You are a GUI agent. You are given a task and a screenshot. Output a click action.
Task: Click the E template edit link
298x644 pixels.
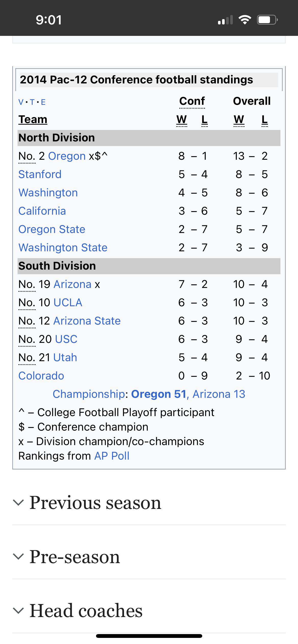click(x=43, y=102)
